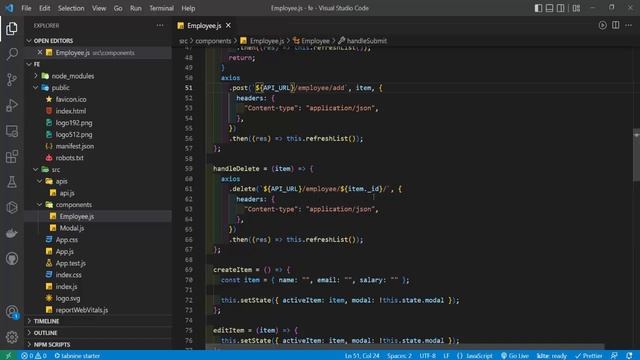
Task: Open App.css in the explorer
Action: (x=67, y=240)
